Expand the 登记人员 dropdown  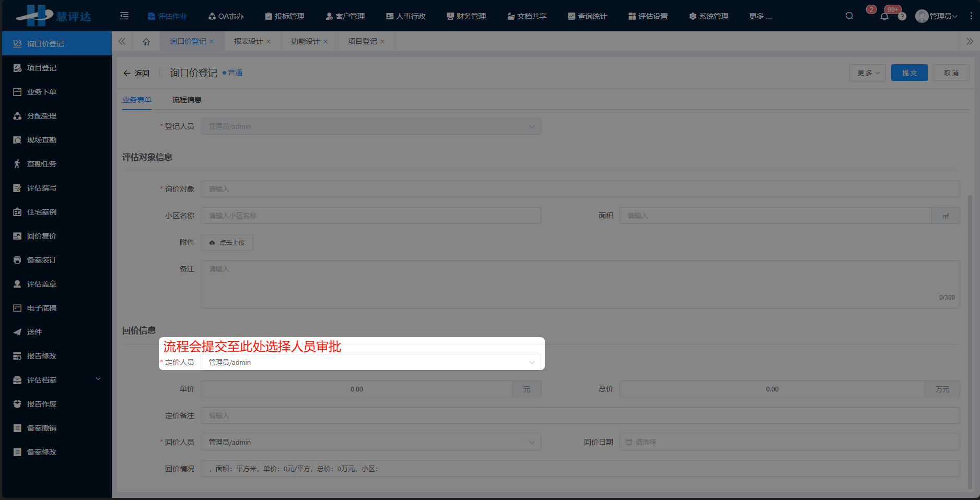coord(532,126)
